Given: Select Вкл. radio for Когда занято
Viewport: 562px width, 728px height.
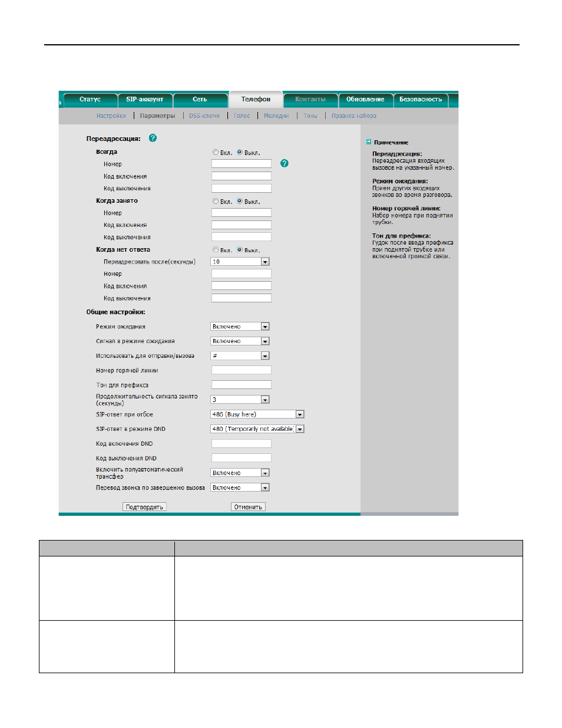Looking at the screenshot, I should 216,201.
